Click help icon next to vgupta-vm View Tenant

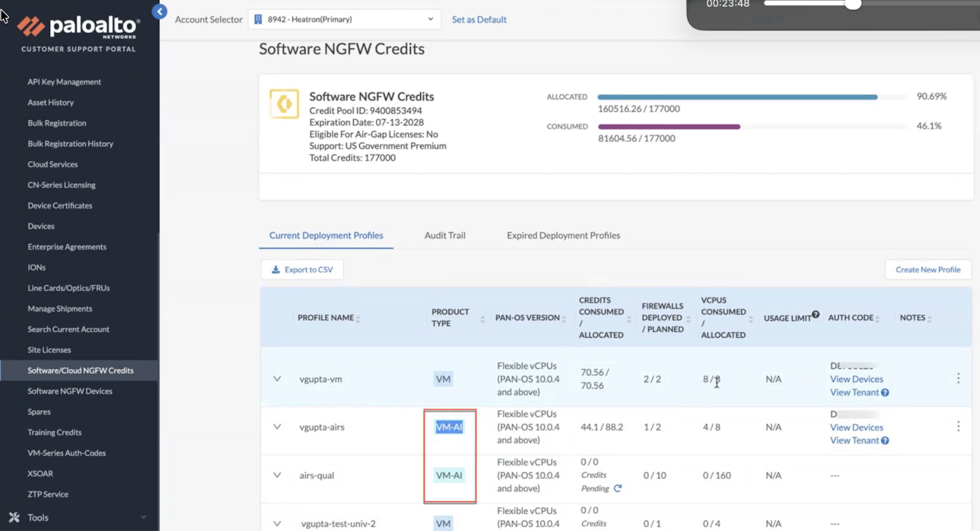point(885,393)
